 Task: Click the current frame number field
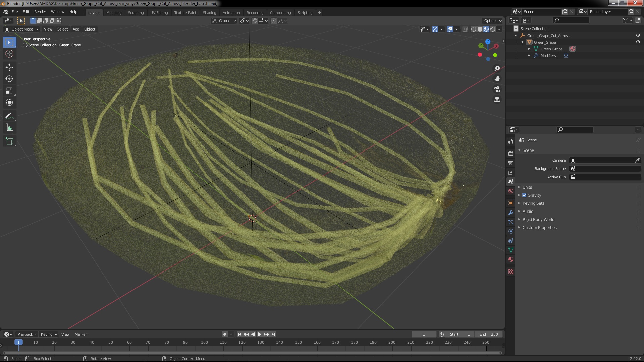(424, 334)
